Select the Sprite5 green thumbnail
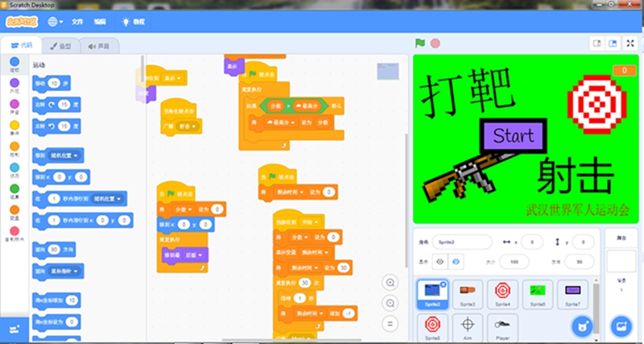 [x=538, y=294]
